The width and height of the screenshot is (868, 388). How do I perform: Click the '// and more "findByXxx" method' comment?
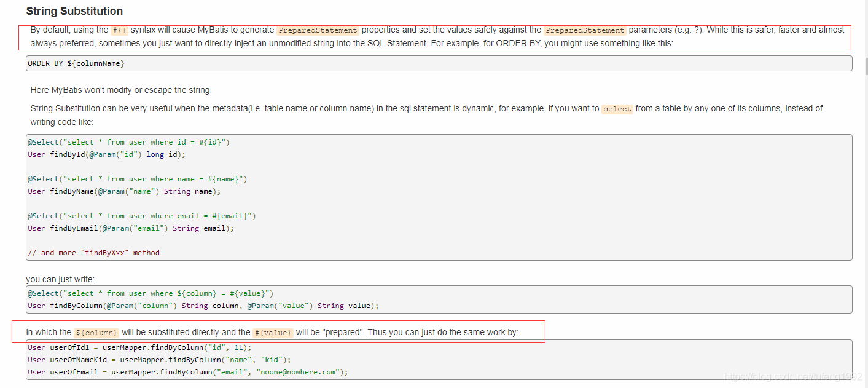[x=93, y=253]
